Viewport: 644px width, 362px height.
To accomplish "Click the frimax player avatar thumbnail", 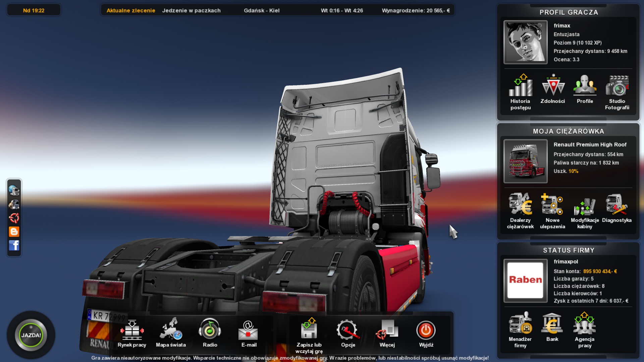I will [x=525, y=42].
